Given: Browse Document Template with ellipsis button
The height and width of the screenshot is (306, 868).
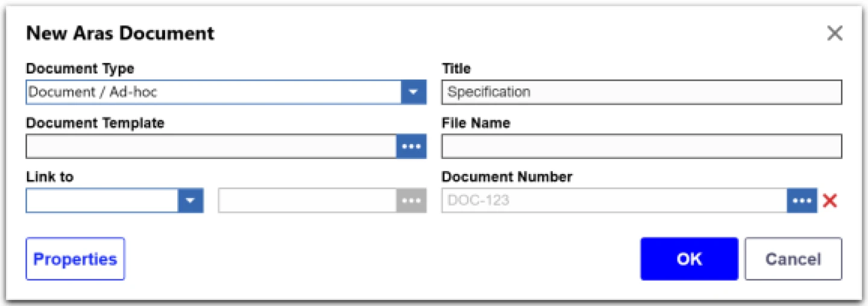Looking at the screenshot, I should click(x=411, y=146).
